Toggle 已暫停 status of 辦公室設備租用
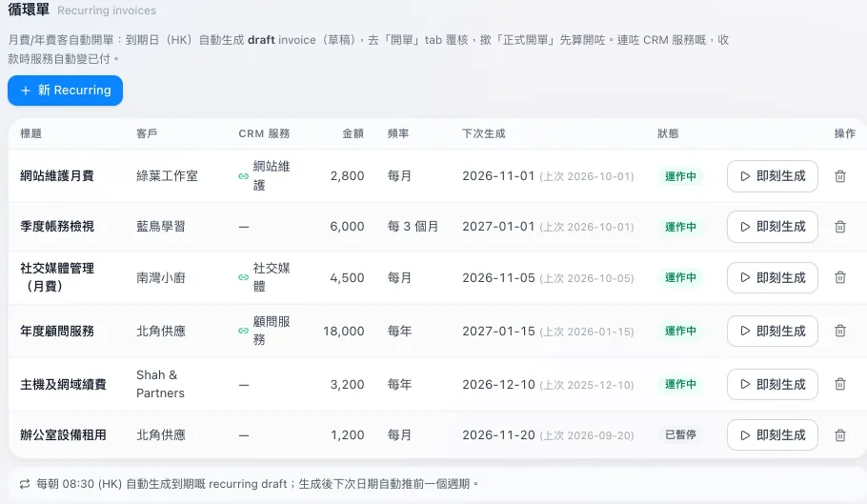Viewport: 867px width, 504px height. tap(680, 434)
